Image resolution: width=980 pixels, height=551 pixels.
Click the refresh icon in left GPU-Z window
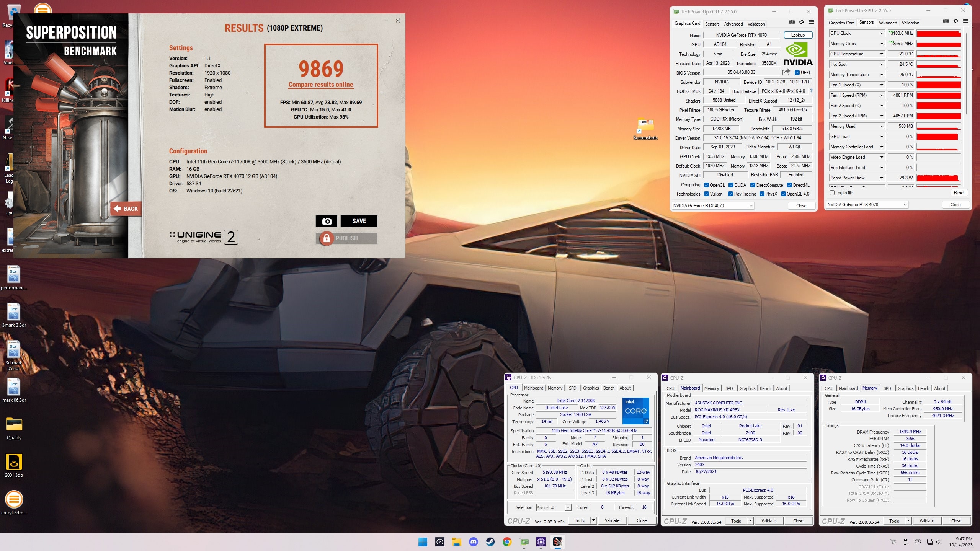click(801, 22)
